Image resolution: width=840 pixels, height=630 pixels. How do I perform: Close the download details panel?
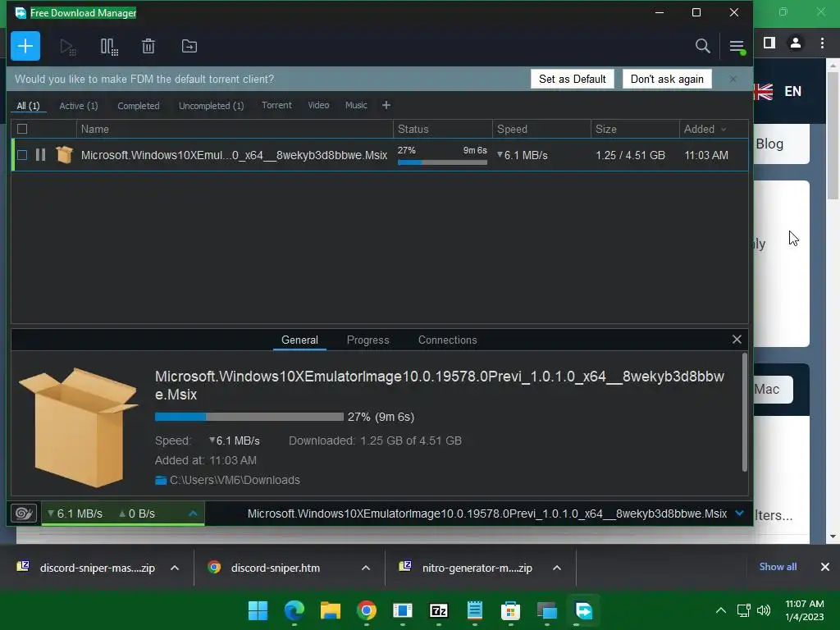(x=737, y=339)
